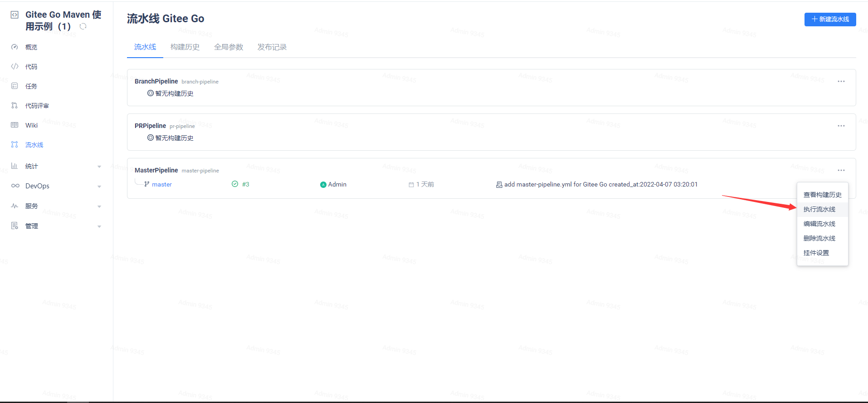Click the 暂无构建历史 status icon under PRPipeline

tap(151, 138)
